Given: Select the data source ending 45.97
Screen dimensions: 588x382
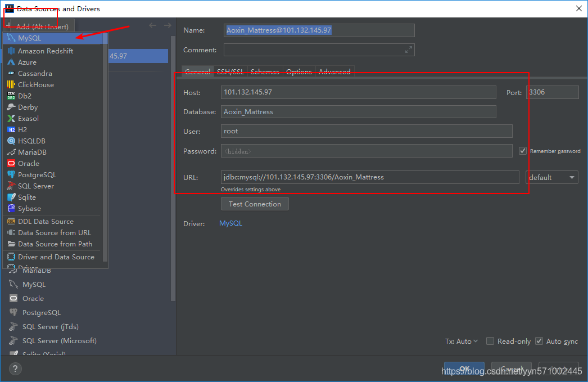Looking at the screenshot, I should point(138,56).
